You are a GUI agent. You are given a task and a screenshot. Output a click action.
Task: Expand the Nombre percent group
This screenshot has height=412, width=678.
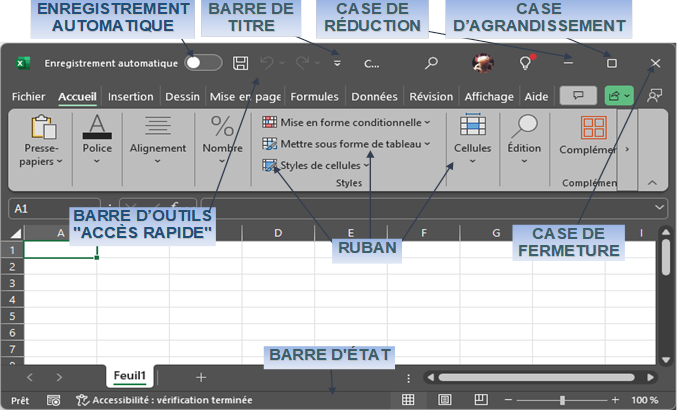click(x=222, y=139)
